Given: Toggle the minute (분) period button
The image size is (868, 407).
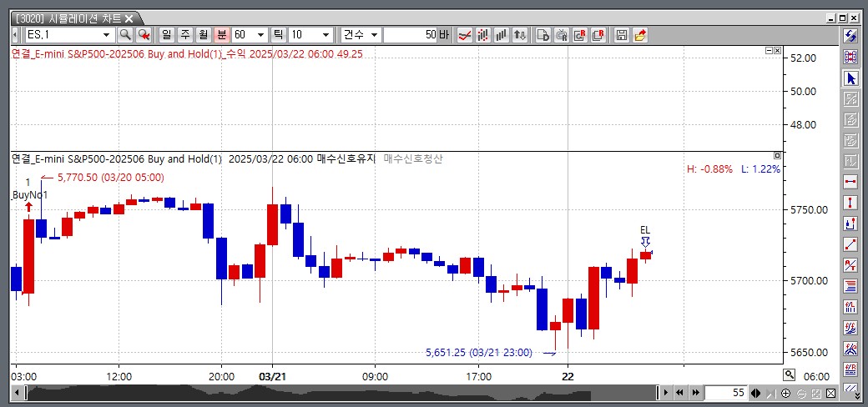Looking at the screenshot, I should pyautogui.click(x=221, y=35).
